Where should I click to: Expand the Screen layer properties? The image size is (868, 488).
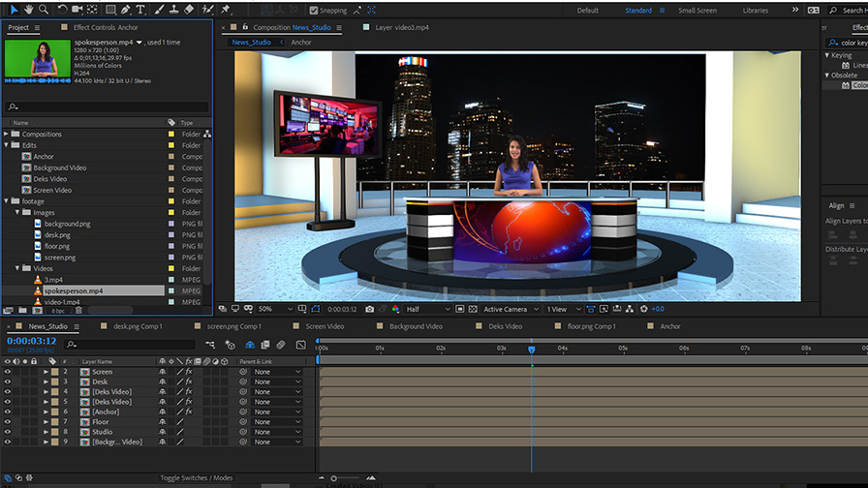46,372
